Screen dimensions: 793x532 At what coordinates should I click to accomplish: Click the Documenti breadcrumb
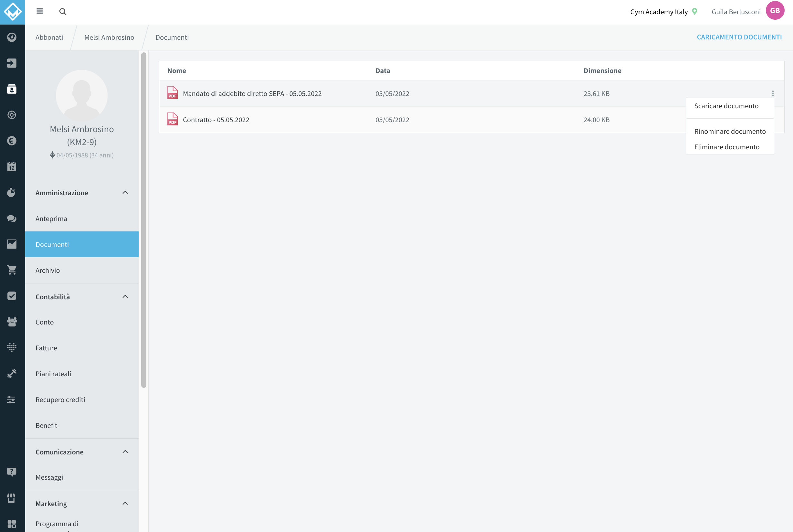click(x=172, y=37)
